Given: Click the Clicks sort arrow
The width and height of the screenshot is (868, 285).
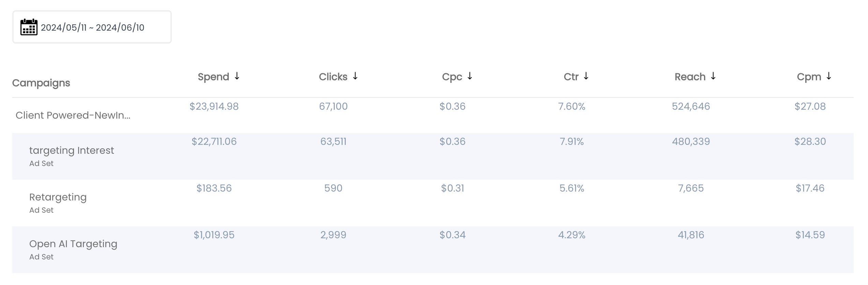Looking at the screenshot, I should 355,76.
